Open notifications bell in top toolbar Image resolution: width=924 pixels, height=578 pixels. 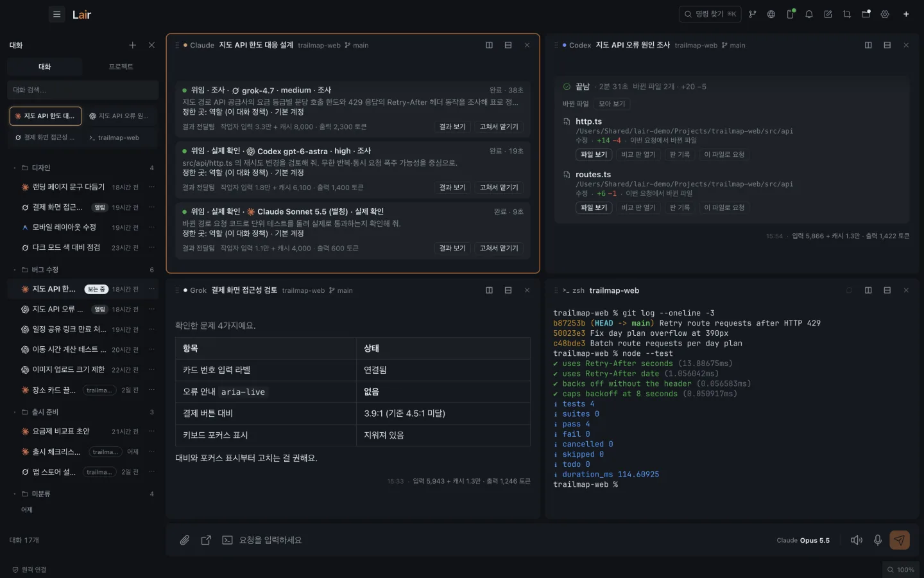[809, 14]
